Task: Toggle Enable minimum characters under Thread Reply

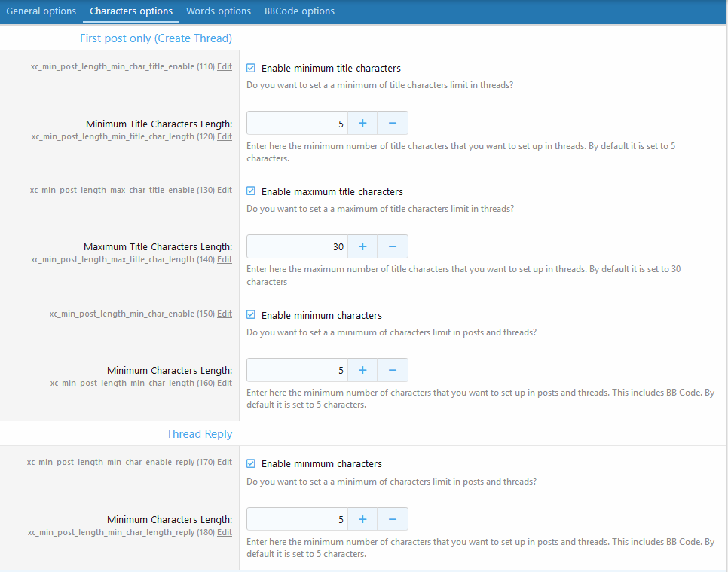Action: pyautogui.click(x=251, y=464)
